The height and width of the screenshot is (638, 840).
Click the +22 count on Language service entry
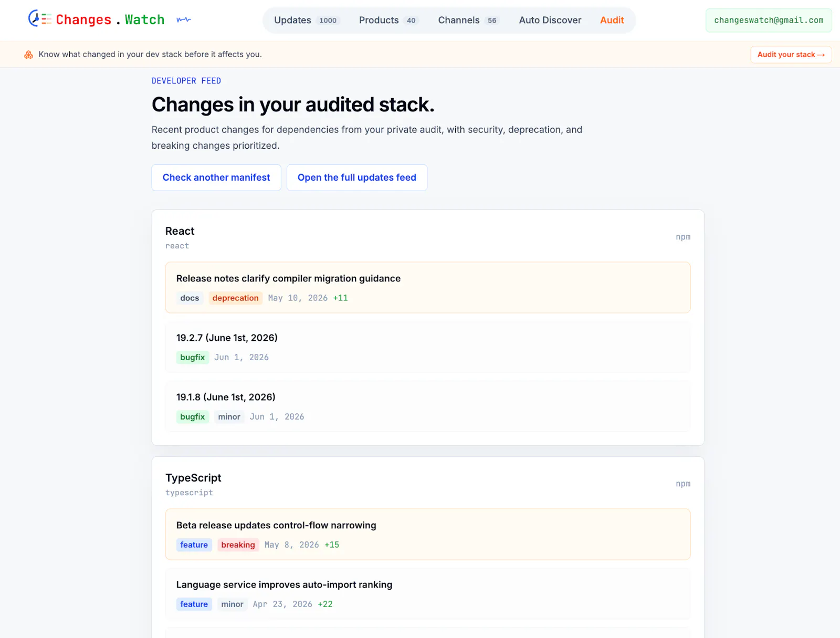[x=325, y=604]
